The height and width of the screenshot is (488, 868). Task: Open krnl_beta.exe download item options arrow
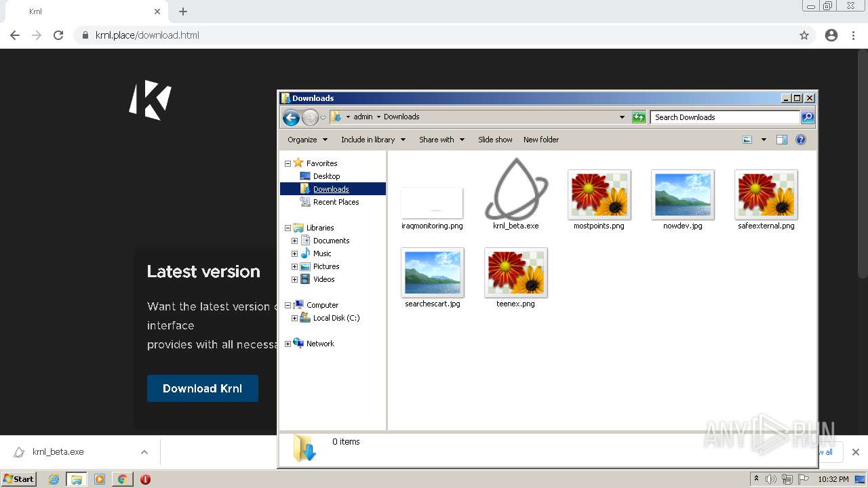pos(144,452)
